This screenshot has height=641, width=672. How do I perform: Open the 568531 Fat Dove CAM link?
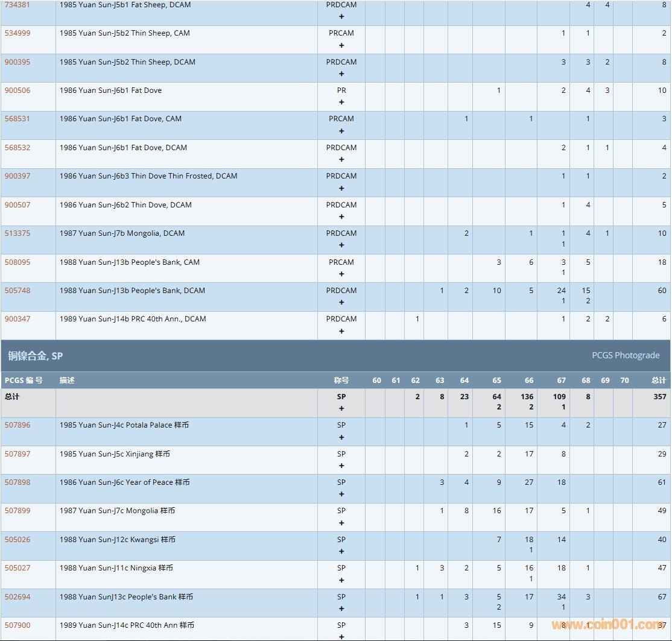coord(17,119)
